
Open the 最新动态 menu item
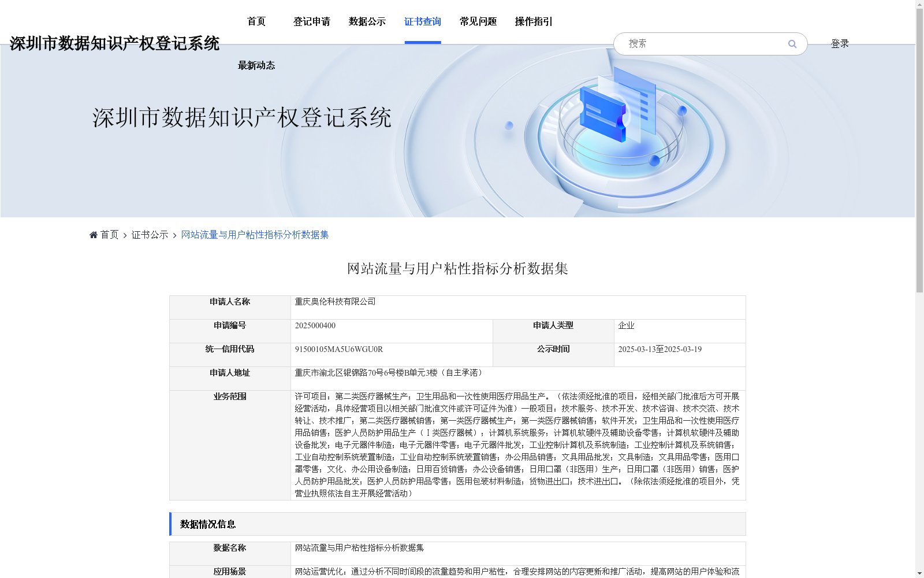point(256,65)
